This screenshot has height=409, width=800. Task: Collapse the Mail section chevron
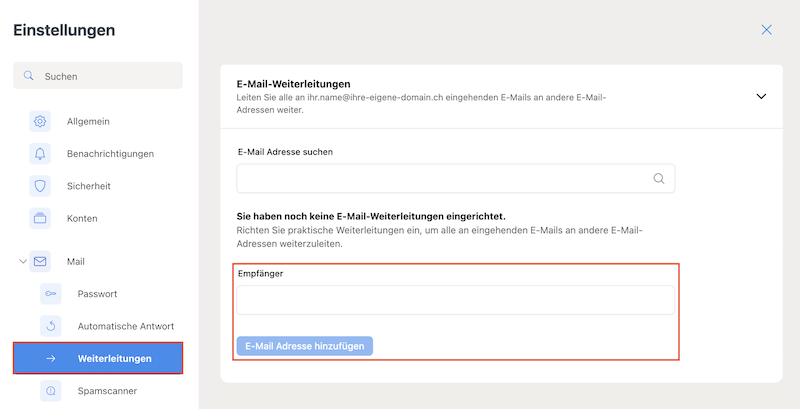22,262
